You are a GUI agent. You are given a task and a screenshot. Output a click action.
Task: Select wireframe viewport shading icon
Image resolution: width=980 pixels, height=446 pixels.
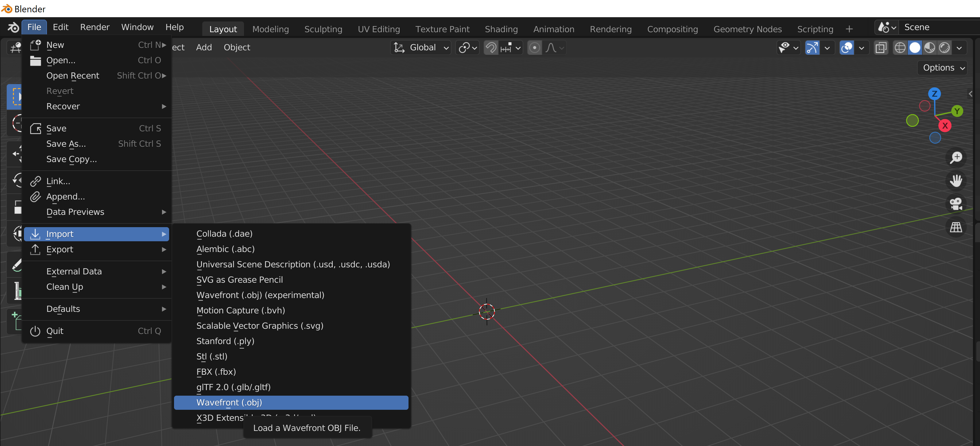900,48
